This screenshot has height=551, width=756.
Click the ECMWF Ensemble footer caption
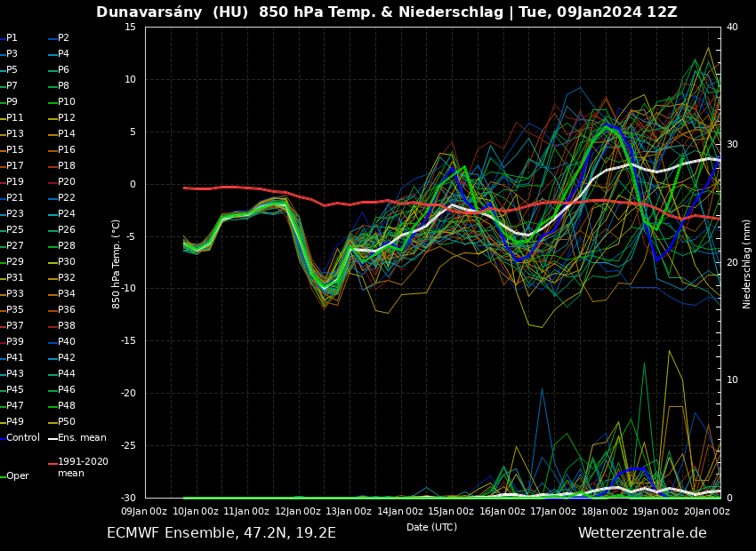[221, 533]
